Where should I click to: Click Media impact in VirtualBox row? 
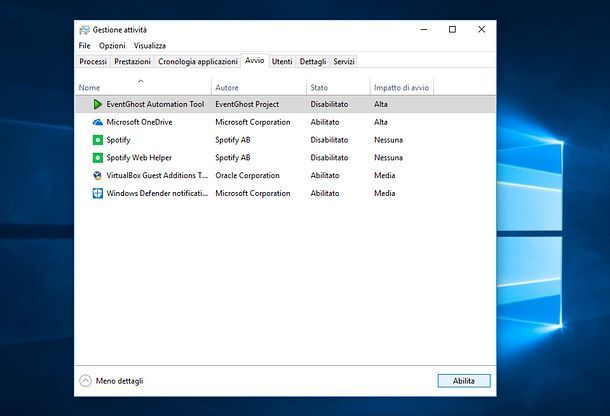[384, 176]
